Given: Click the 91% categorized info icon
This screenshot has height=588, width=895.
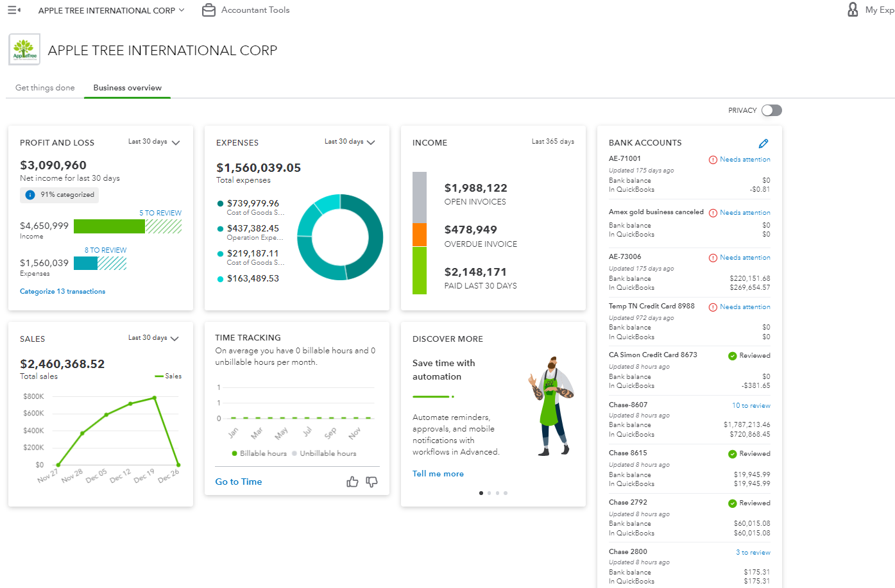Looking at the screenshot, I should 30,195.
